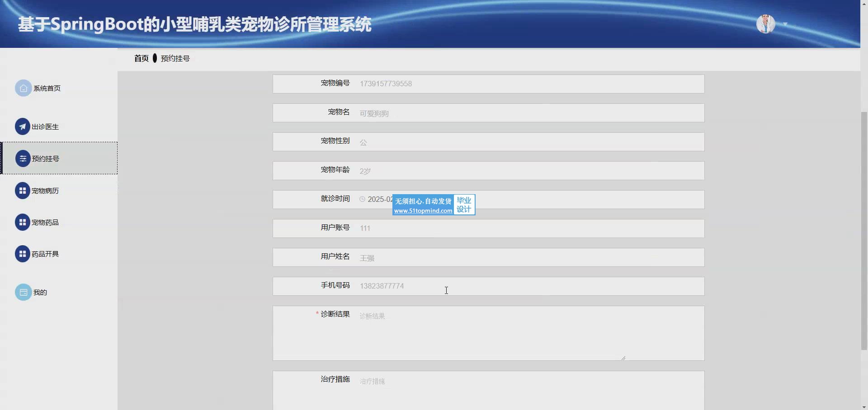The width and height of the screenshot is (868, 410).
Task: Click the 宠物药品 grid icon
Action: click(22, 223)
